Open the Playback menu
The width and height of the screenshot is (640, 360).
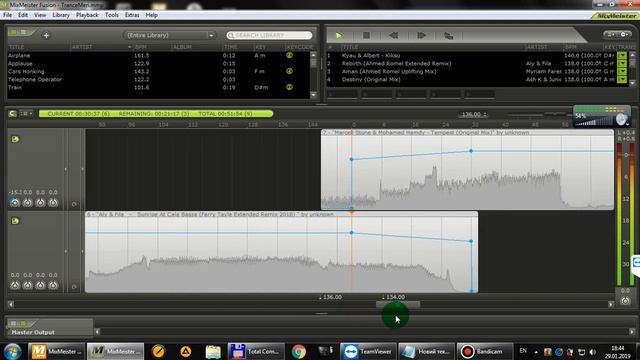87,15
